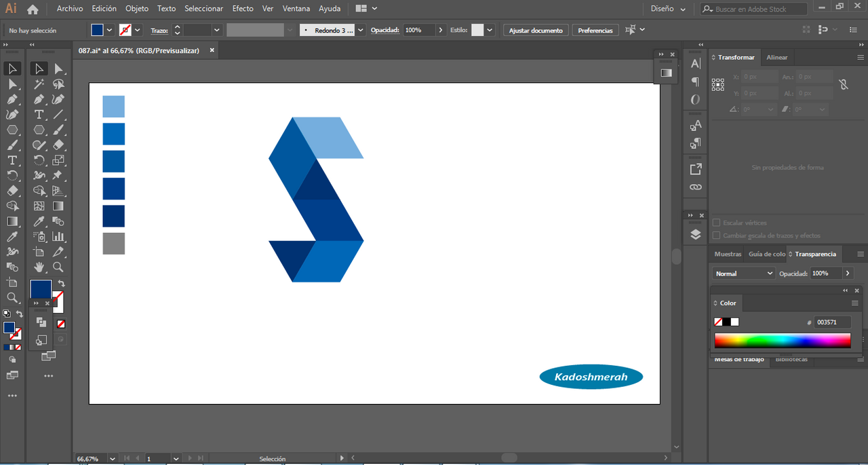Pick a color from the spectrum bar
Screen dimensions: 868x465
tap(783, 341)
